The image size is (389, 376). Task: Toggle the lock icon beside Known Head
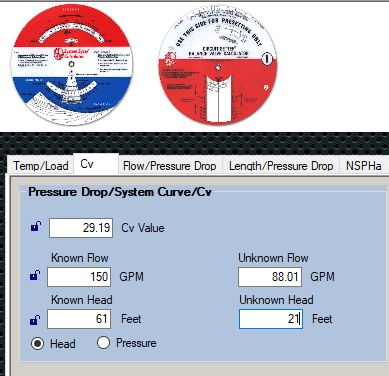[x=35, y=320]
